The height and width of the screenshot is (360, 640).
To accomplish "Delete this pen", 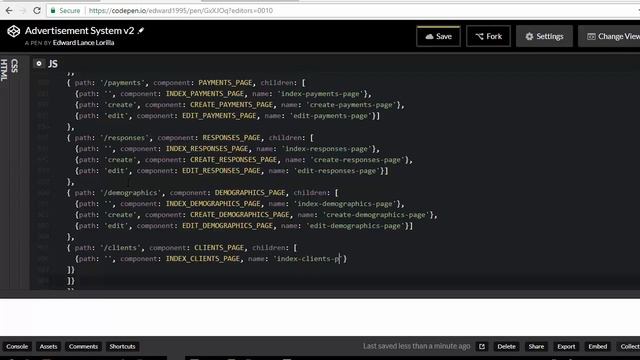I will coord(506,347).
